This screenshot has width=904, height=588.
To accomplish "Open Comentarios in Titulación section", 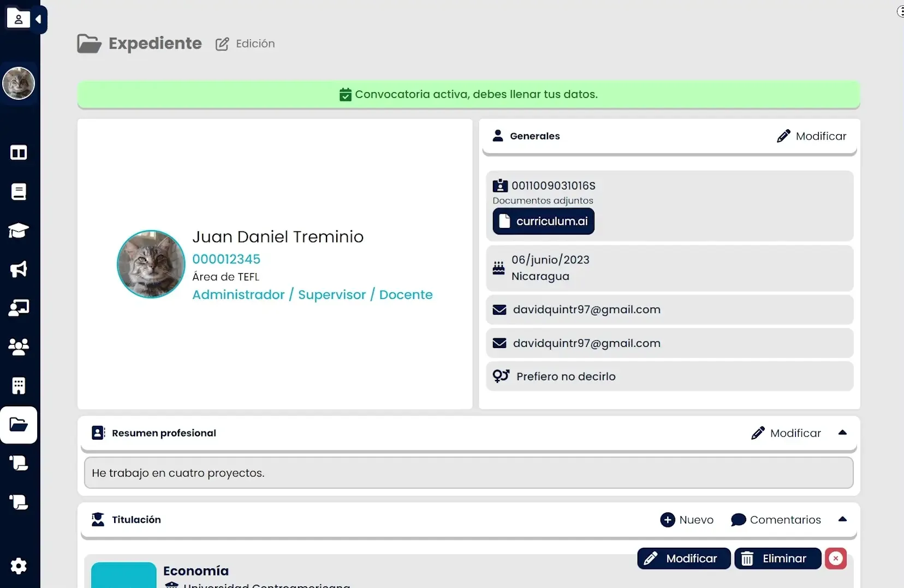I will coord(776,520).
